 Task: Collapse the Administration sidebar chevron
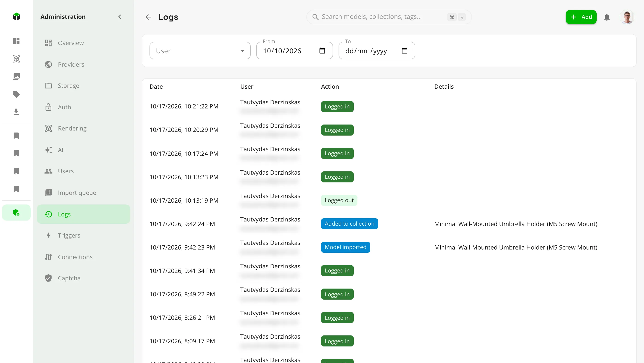click(120, 17)
